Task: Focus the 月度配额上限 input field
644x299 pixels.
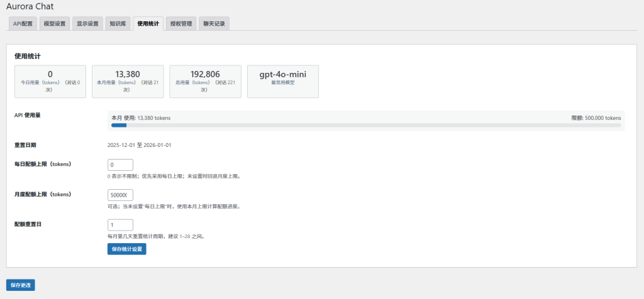Action: [121, 195]
